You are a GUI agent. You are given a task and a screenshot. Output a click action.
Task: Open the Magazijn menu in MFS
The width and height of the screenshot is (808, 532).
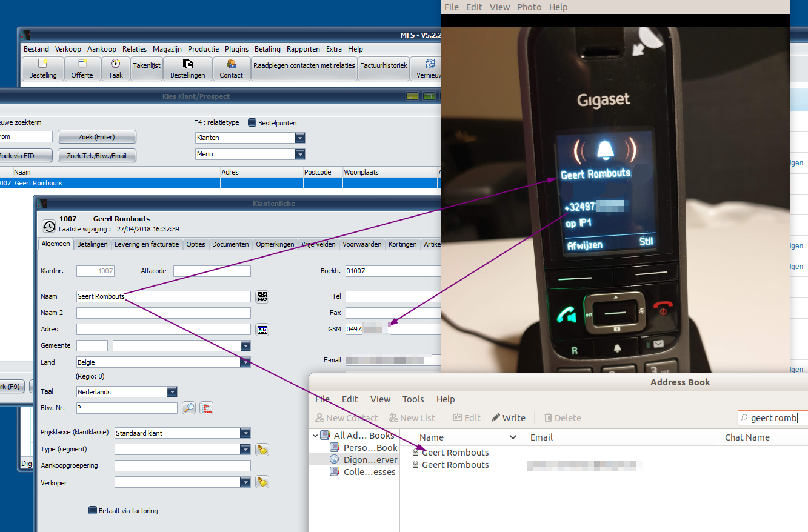tap(167, 49)
